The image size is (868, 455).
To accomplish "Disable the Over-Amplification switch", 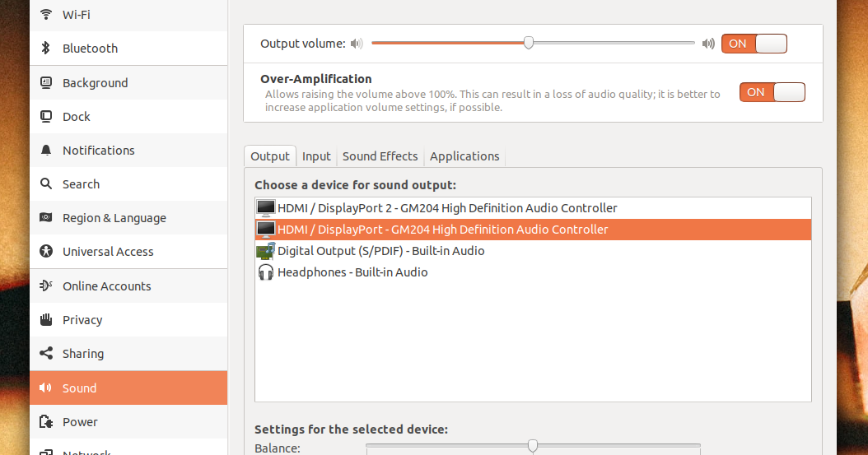I will tap(772, 92).
